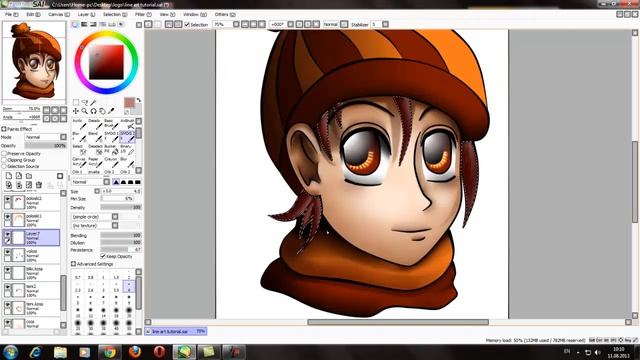640x360 pixels.
Task: Enable Clipping Group checkbox
Action: [x=4, y=160]
